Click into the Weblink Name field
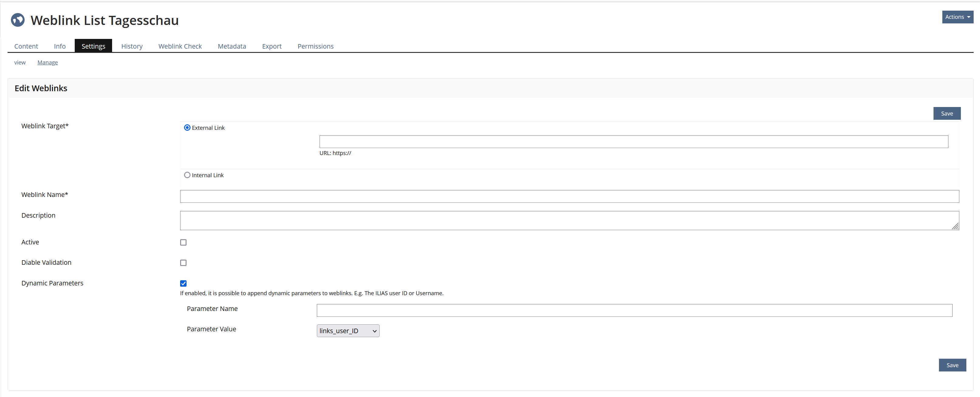Viewport: 980px width, 397px height. [x=569, y=196]
